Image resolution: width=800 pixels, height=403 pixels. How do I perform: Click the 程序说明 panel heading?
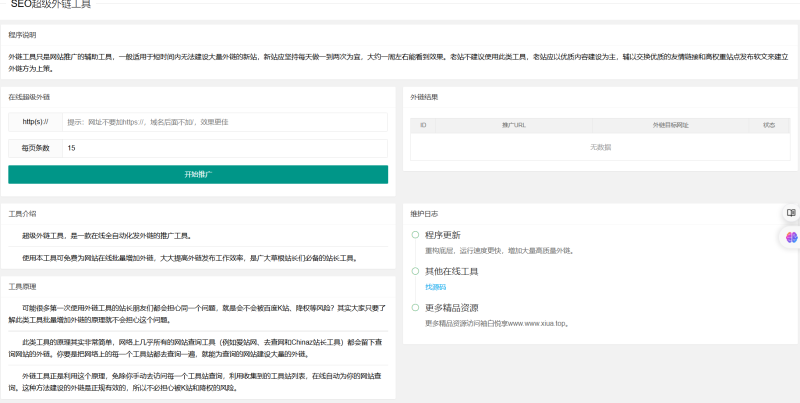(x=22, y=35)
